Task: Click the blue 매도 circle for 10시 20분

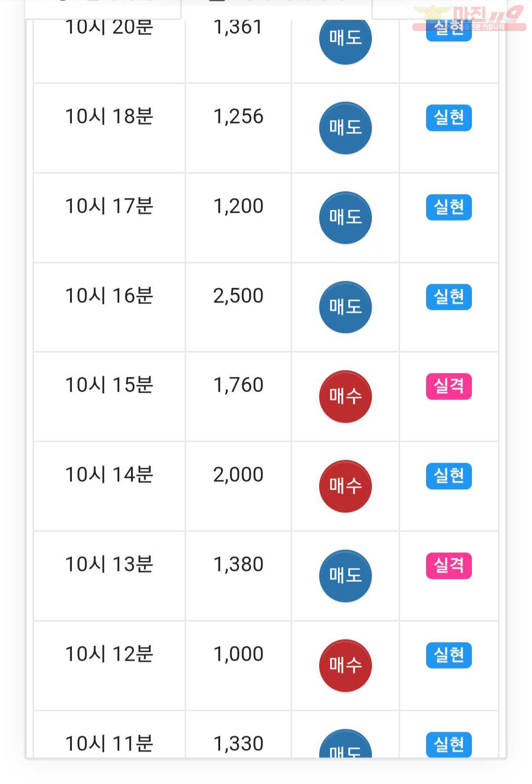Action: pos(345,39)
